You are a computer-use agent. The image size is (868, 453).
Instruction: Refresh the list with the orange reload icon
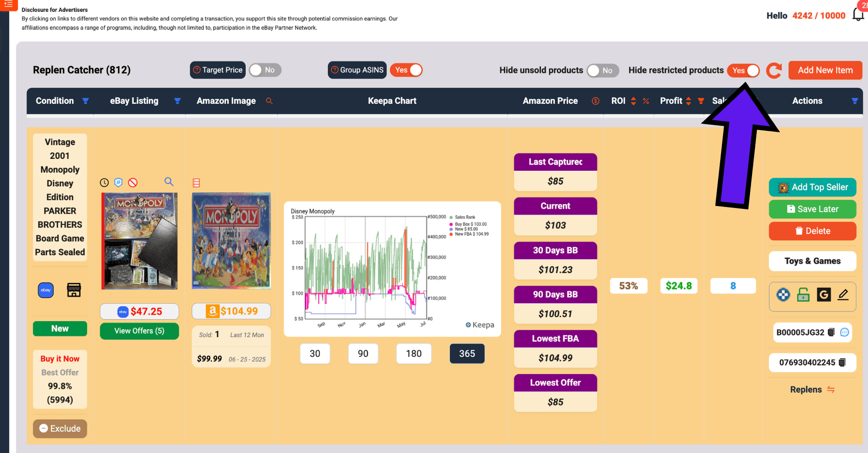tap(774, 70)
